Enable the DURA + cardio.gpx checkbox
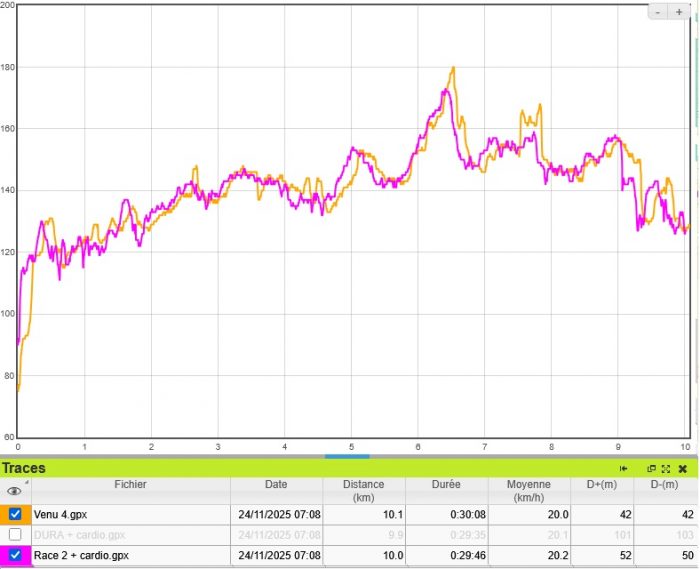This screenshot has width=700, height=569. click(15, 535)
